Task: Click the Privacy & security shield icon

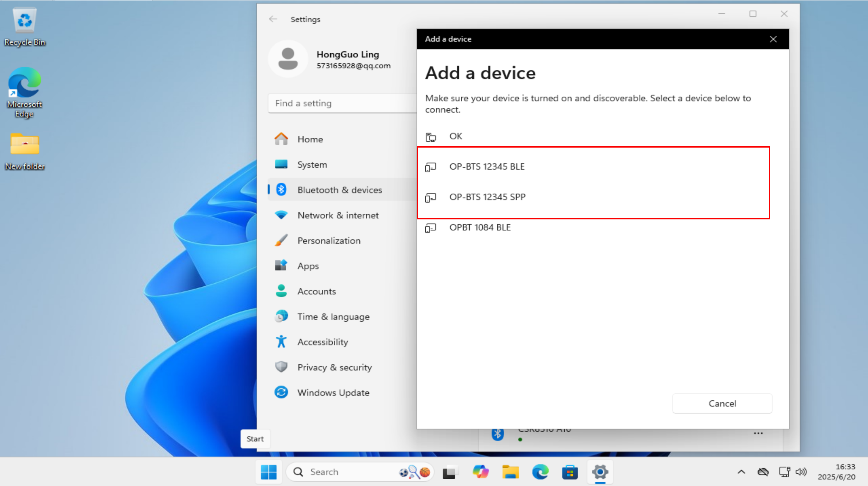Action: click(281, 367)
